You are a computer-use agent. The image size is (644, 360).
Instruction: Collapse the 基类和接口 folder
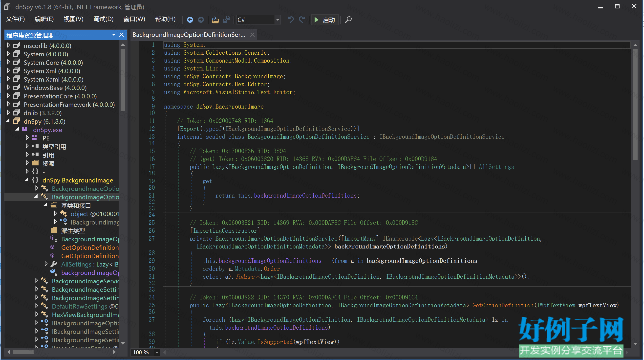(45, 205)
